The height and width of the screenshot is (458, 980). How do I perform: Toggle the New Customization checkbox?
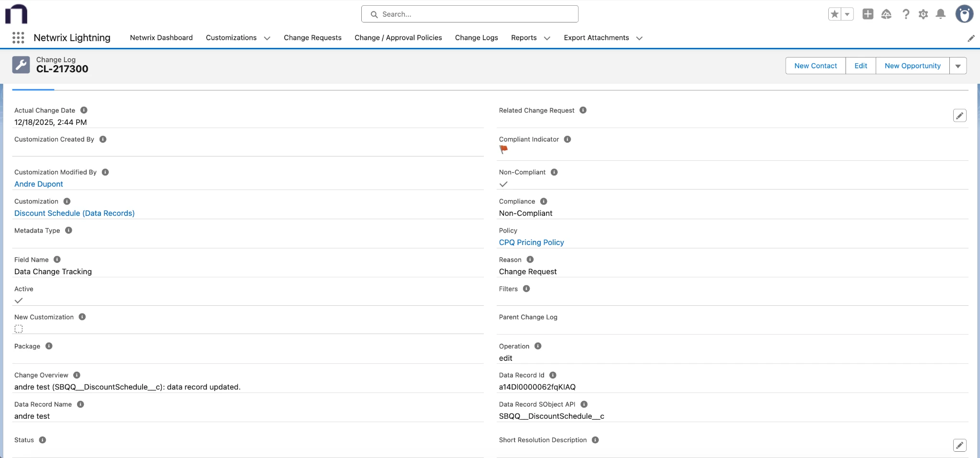(19, 329)
